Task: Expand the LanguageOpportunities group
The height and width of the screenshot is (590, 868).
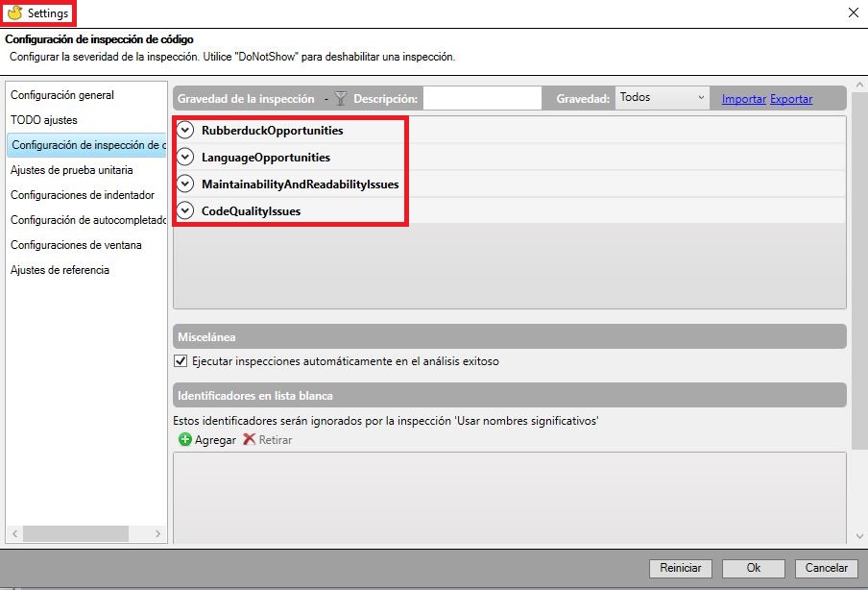Action: (185, 157)
